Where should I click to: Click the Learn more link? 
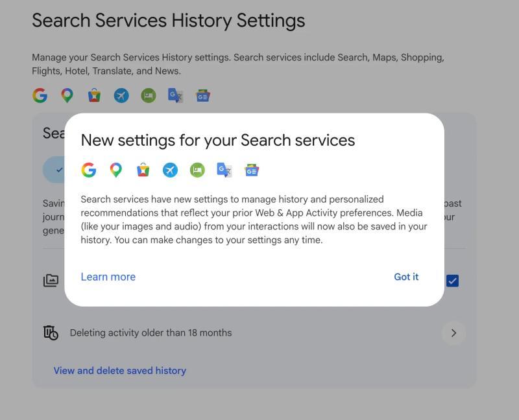(108, 277)
